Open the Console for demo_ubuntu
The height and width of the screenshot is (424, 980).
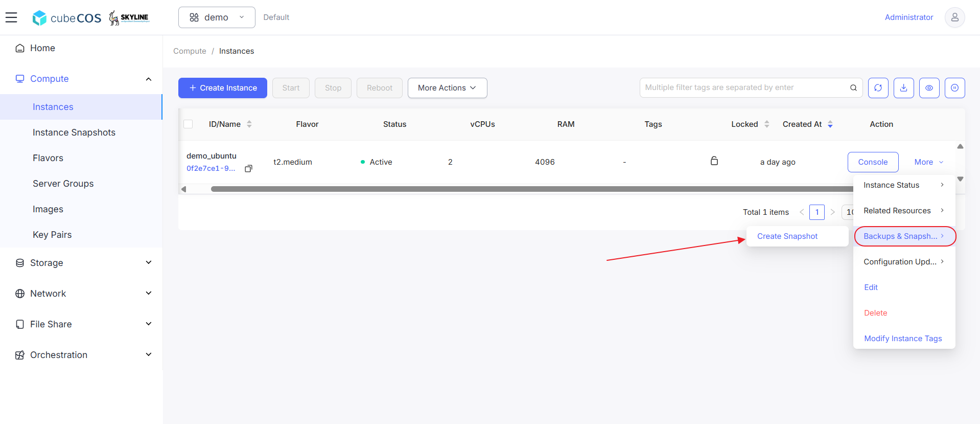point(873,162)
